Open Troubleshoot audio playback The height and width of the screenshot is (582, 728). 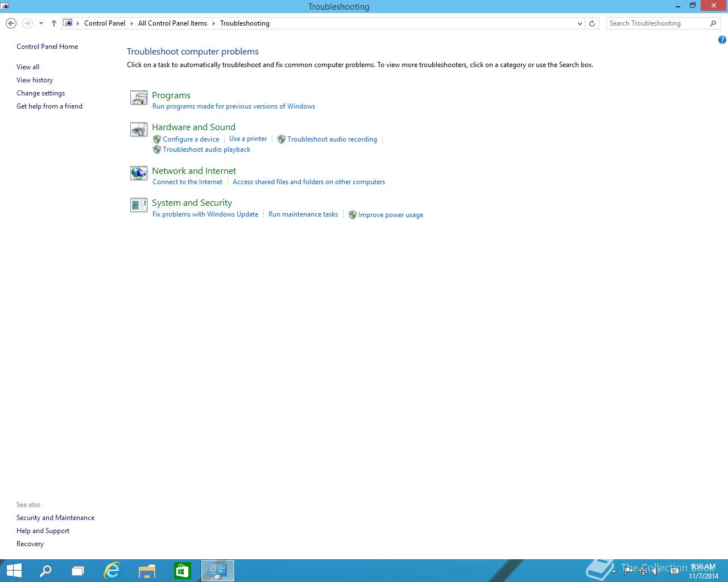[x=206, y=149]
